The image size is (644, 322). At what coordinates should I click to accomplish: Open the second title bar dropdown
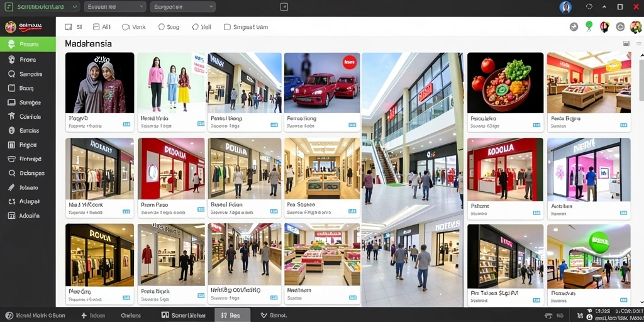(x=115, y=6)
